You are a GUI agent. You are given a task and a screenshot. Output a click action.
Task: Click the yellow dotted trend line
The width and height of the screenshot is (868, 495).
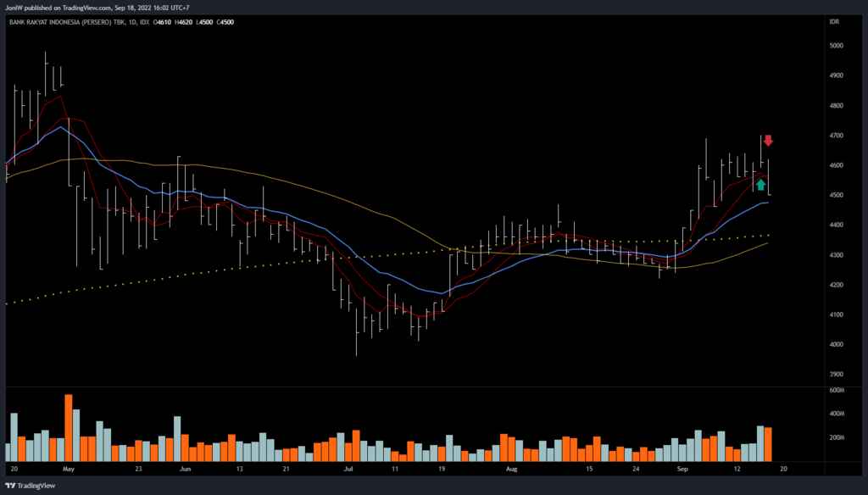pyautogui.click(x=170, y=277)
